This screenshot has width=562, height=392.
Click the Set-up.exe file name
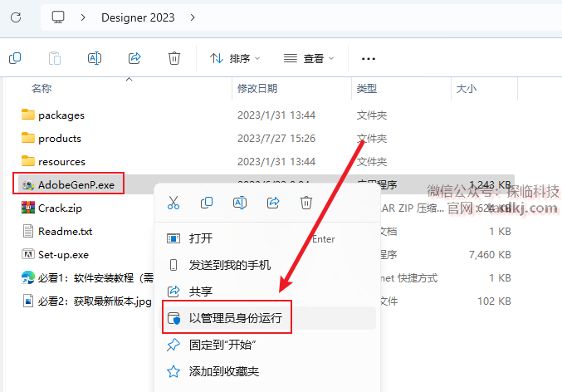(x=63, y=255)
